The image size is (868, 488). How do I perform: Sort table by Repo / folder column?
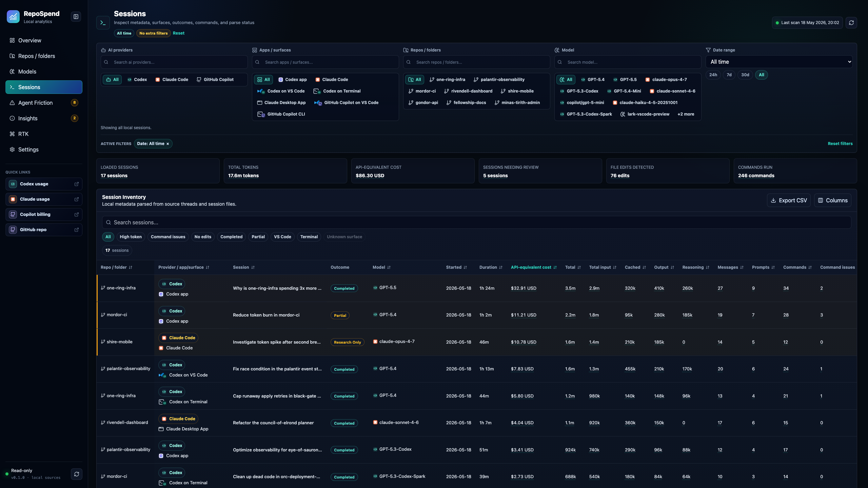point(116,267)
